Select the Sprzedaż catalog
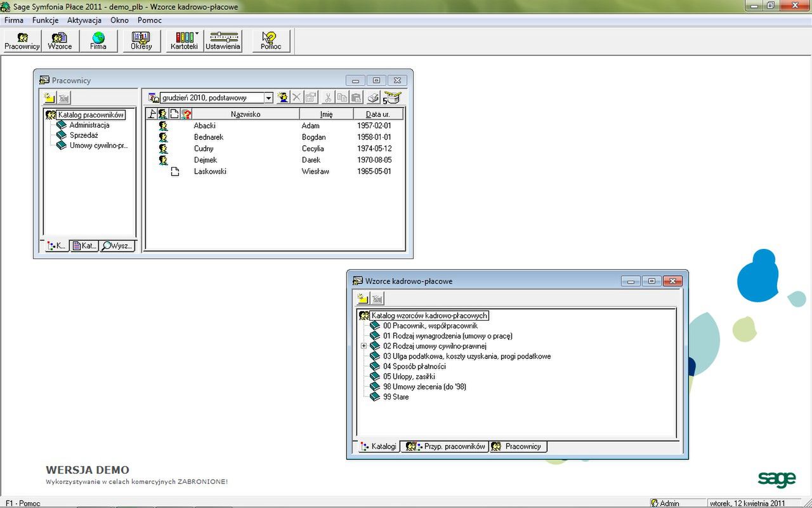This screenshot has width=812, height=508. tap(84, 135)
